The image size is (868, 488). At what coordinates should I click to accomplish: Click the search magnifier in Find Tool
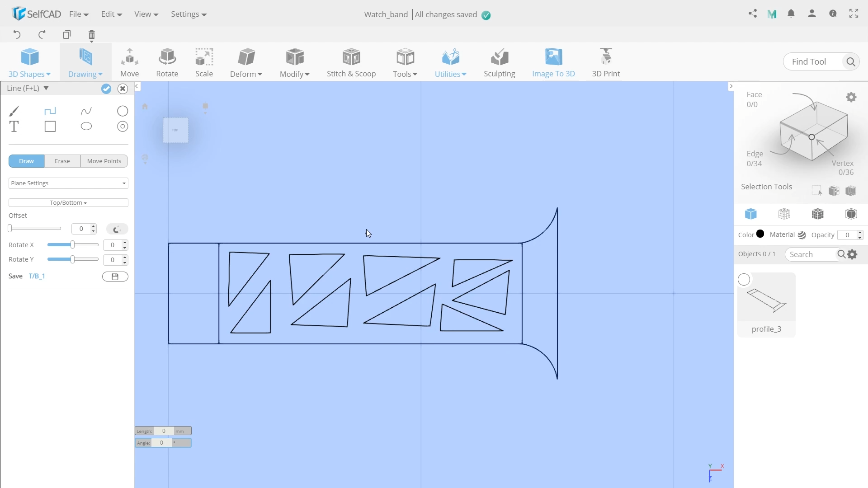(x=850, y=62)
